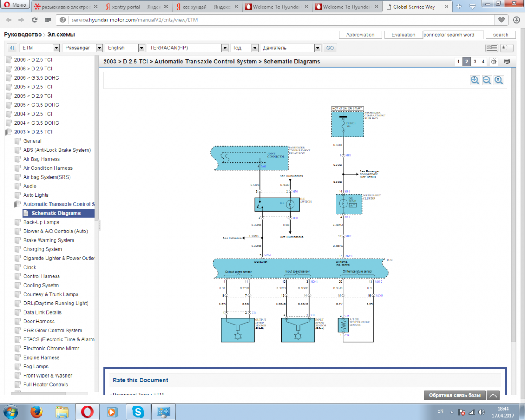Print the schematic diagram page
The width and height of the screenshot is (525, 420).
pos(507,62)
